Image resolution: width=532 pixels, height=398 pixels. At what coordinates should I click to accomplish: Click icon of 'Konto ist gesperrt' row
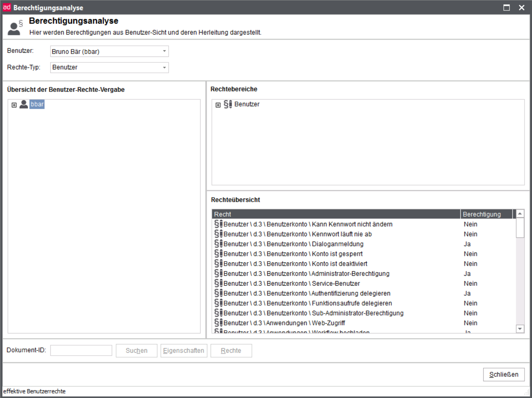(219, 254)
